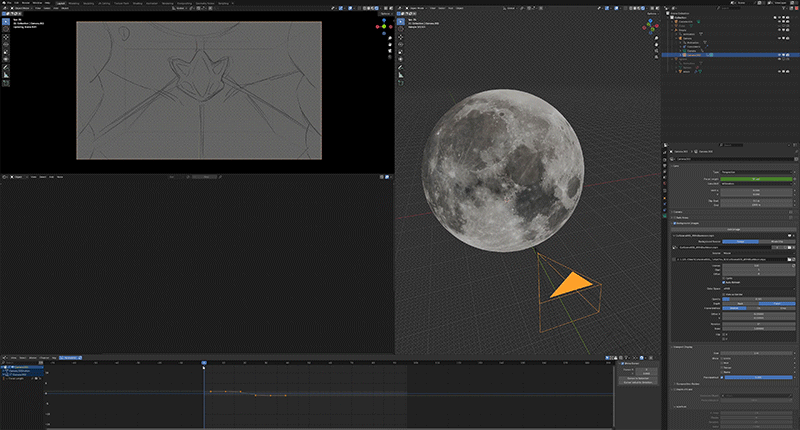Click the Outliner search field

[729, 8]
